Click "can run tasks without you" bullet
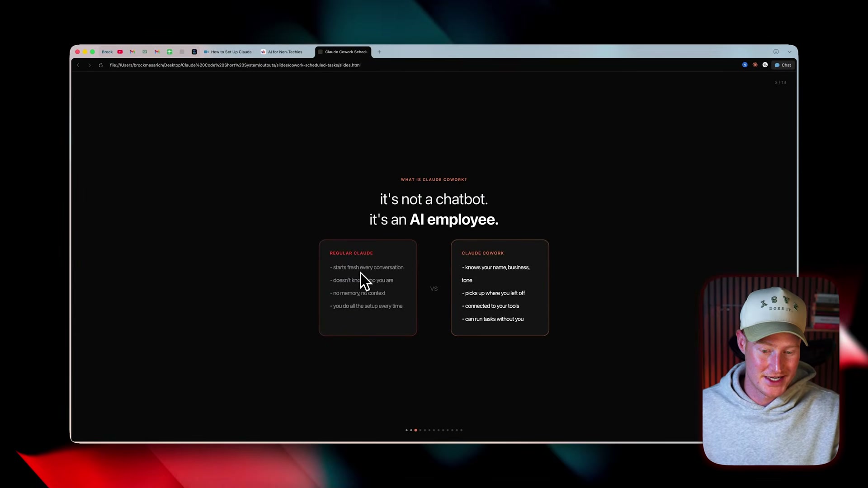The image size is (868, 488). point(493,319)
